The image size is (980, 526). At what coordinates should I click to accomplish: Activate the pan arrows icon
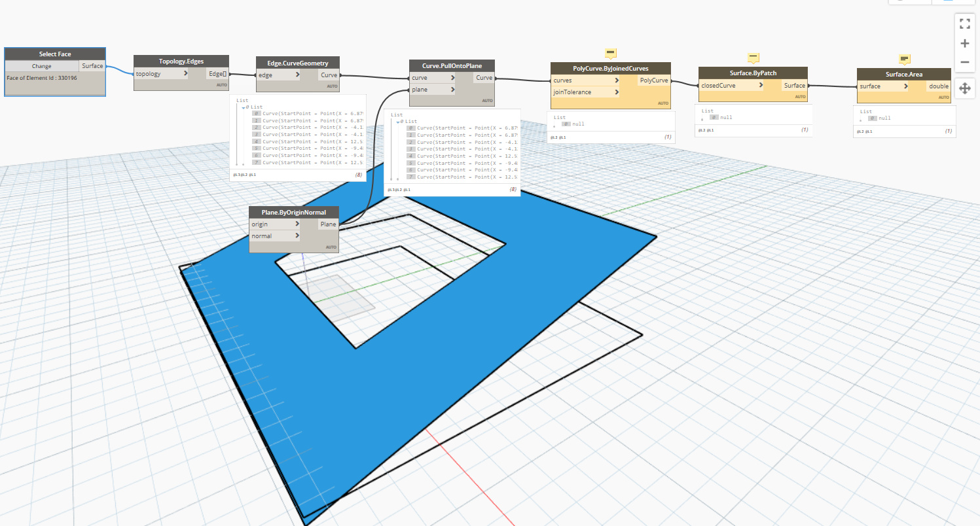(x=964, y=88)
